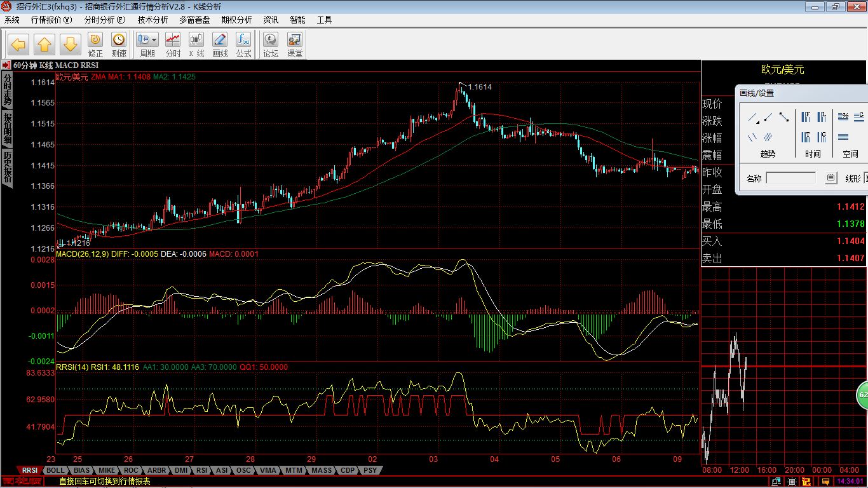This screenshot has height=488, width=868.
Task: Select the three parallel lines channel tool
Action: 768,137
